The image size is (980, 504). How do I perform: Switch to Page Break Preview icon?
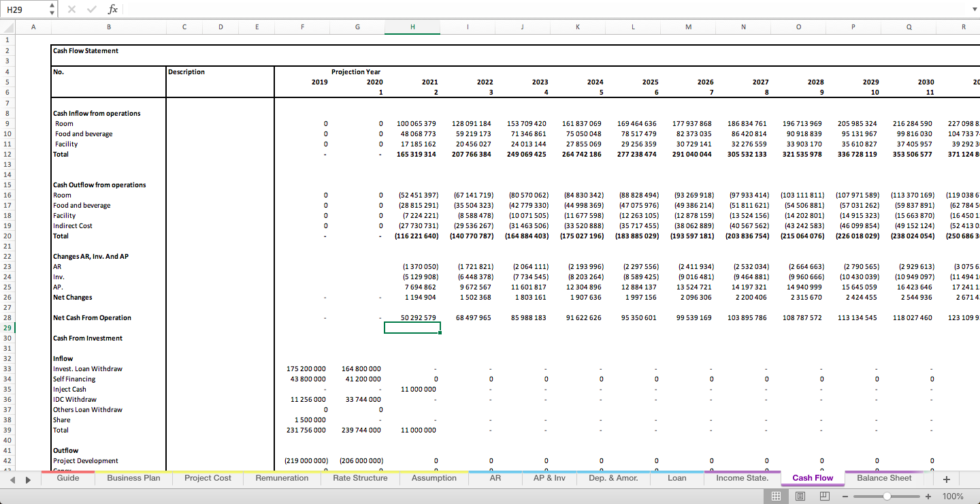coord(825,497)
